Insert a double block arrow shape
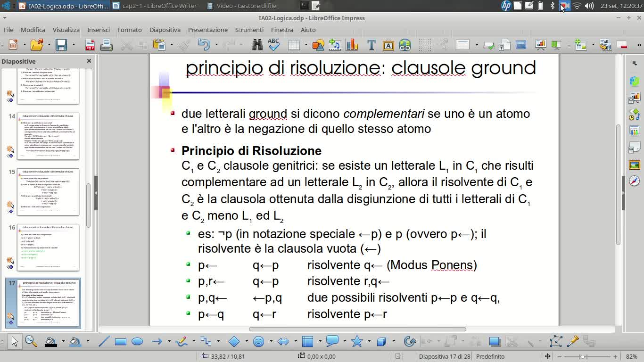The height and width of the screenshot is (362, 644). pos(283,341)
